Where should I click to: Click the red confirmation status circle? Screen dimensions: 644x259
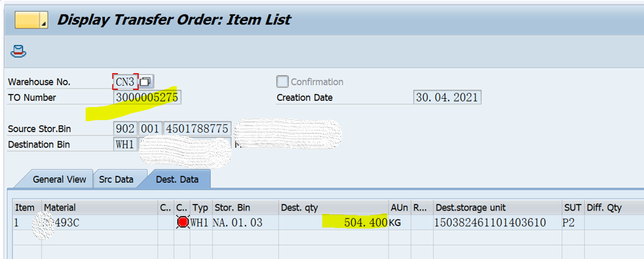tap(183, 222)
